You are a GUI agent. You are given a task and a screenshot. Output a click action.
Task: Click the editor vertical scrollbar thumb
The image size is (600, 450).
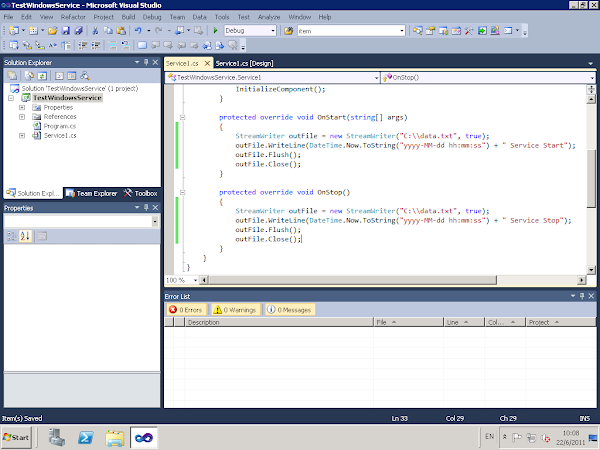pyautogui.click(x=591, y=178)
